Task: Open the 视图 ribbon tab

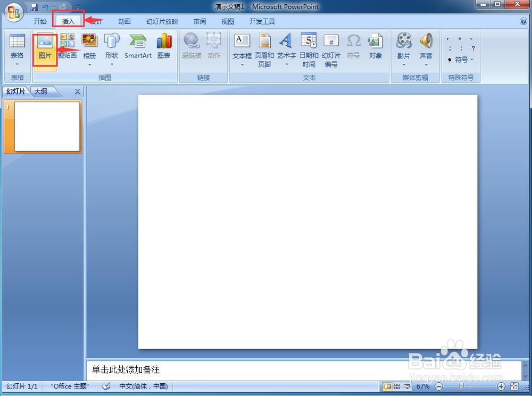Action: pos(228,21)
